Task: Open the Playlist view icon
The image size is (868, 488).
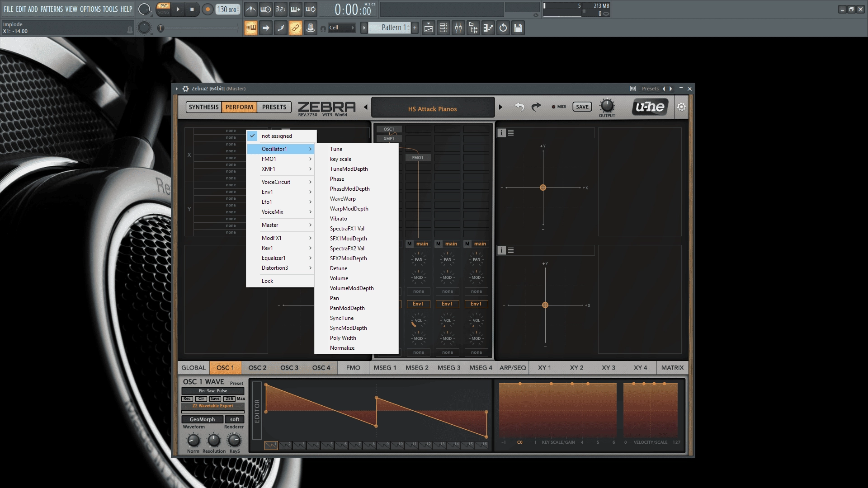Action: (429, 28)
